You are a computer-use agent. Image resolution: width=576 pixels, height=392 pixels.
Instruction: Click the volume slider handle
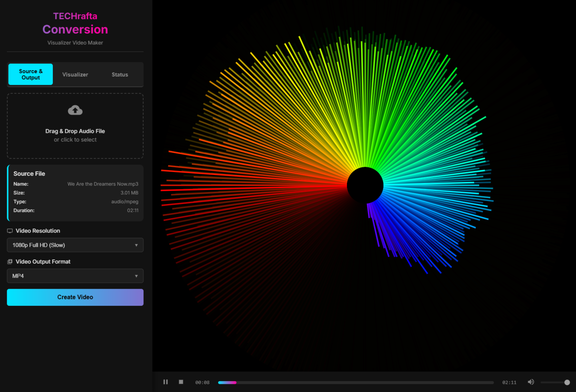pyautogui.click(x=567, y=382)
